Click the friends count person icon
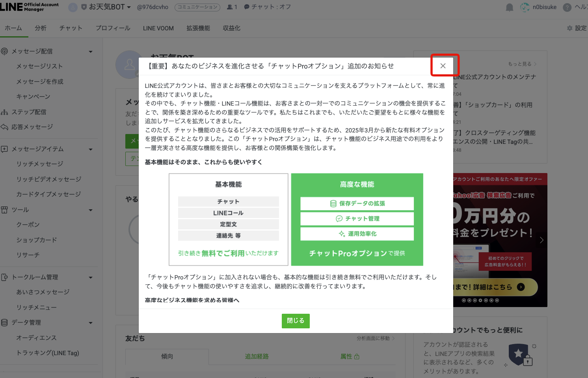588x378 pixels. [x=230, y=7]
